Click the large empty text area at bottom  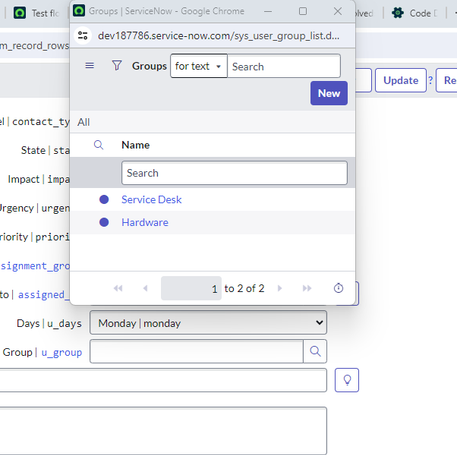click(x=163, y=431)
